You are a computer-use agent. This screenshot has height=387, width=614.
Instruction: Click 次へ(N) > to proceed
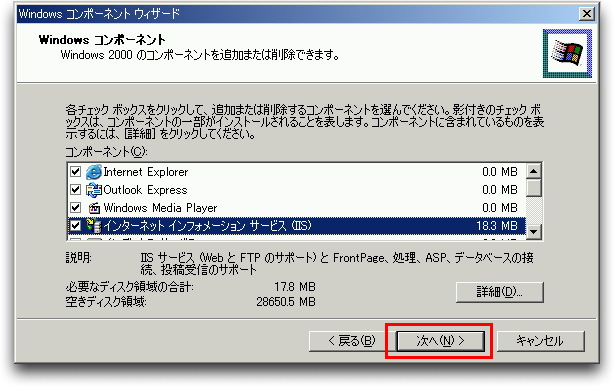pyautogui.click(x=441, y=341)
